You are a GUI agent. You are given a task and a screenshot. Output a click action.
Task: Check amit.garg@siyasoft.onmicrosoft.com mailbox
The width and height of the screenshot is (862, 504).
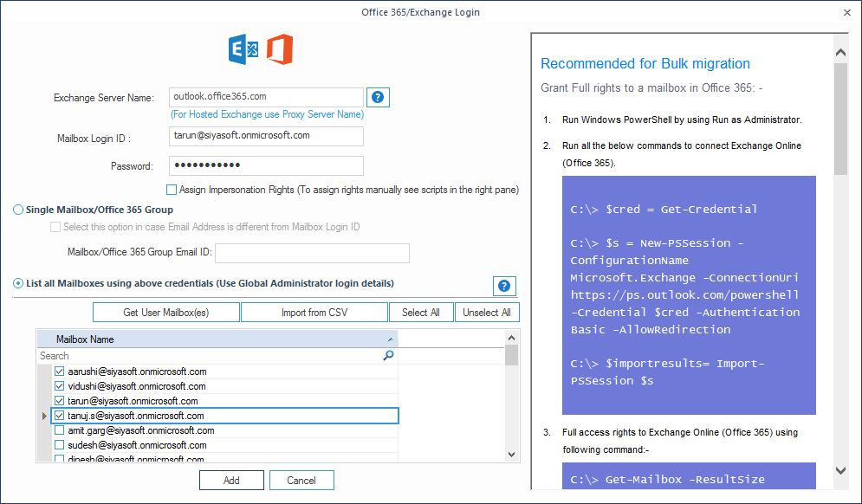(x=60, y=430)
